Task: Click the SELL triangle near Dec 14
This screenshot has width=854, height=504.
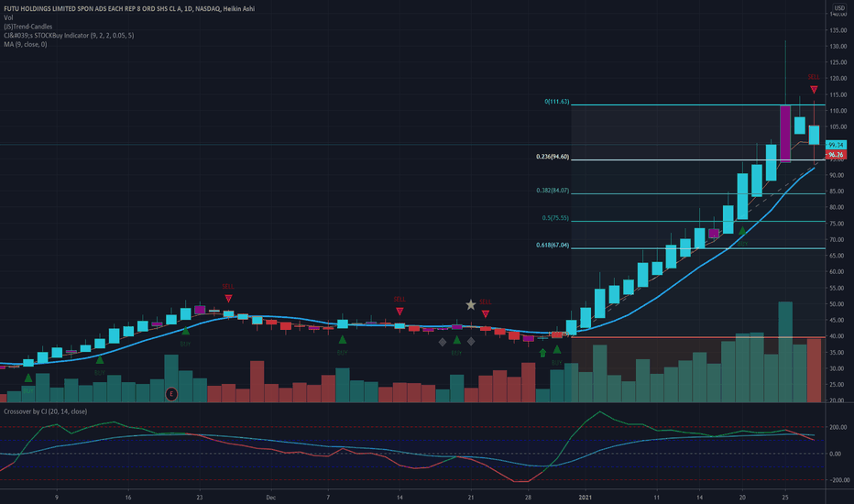Action: coord(400,312)
